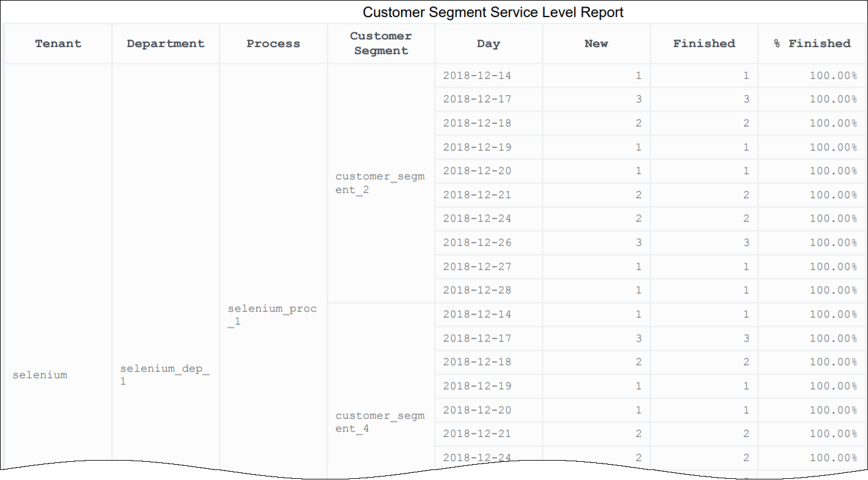Viewport: 868px width, 480px height.
Task: Click the selenium tenant cell
Action: coord(40,375)
